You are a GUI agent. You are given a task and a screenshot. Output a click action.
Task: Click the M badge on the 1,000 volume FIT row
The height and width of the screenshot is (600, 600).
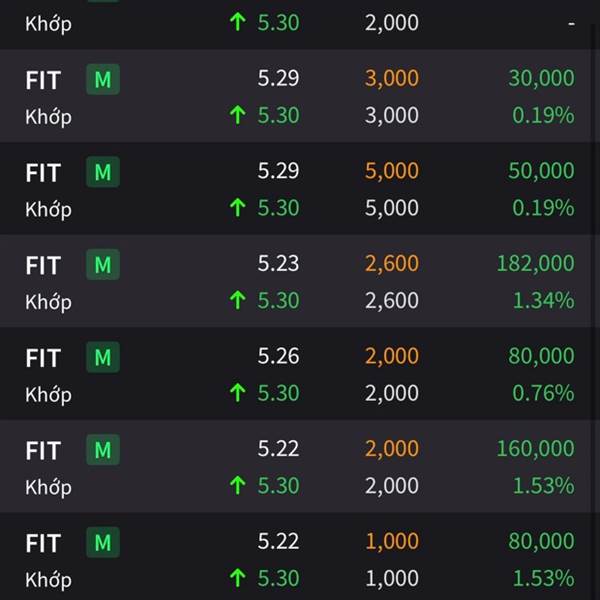103,543
